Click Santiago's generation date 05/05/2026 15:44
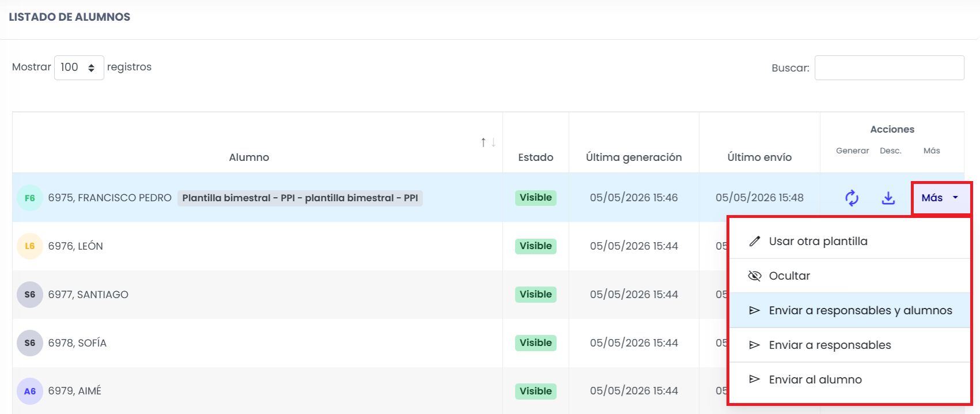Screen dimensions: 980x414 point(634,295)
